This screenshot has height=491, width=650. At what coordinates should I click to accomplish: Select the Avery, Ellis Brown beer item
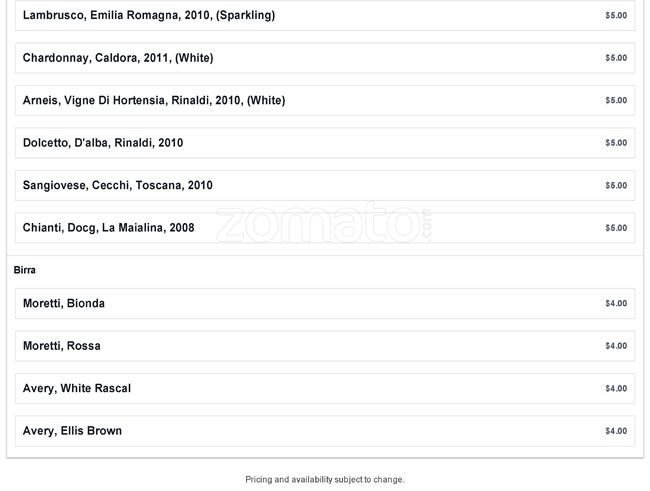coord(73,431)
